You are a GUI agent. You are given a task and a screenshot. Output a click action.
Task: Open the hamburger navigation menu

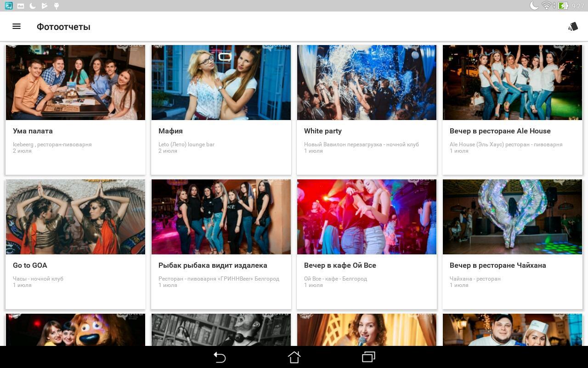tap(17, 26)
